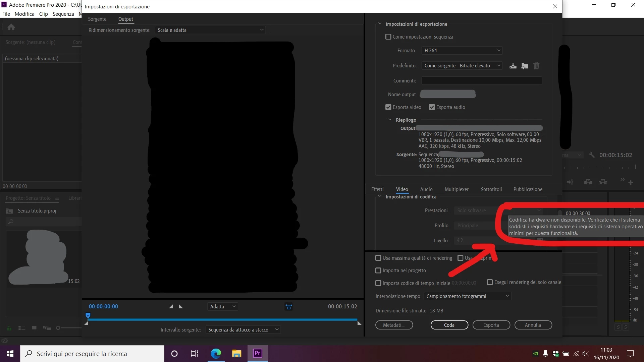The width and height of the screenshot is (644, 362).
Task: Switch to the Sorgente tab
Action: [97, 19]
